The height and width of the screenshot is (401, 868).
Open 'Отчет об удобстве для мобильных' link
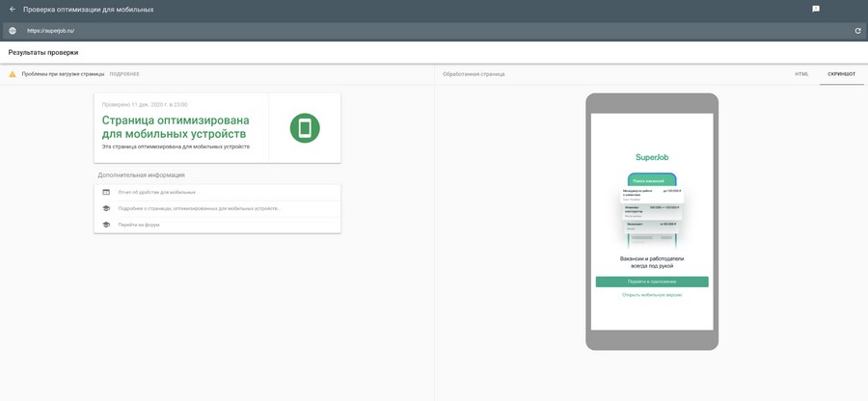pyautogui.click(x=156, y=193)
